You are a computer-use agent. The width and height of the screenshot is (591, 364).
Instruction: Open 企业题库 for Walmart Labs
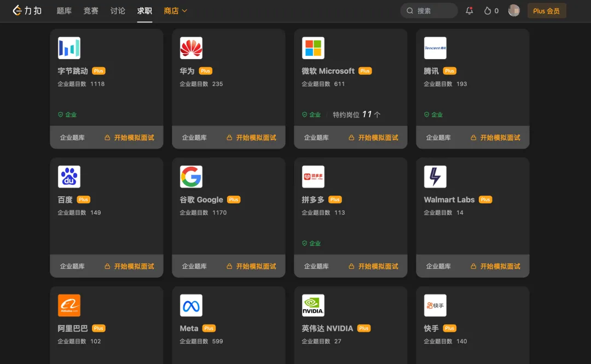pos(438,266)
